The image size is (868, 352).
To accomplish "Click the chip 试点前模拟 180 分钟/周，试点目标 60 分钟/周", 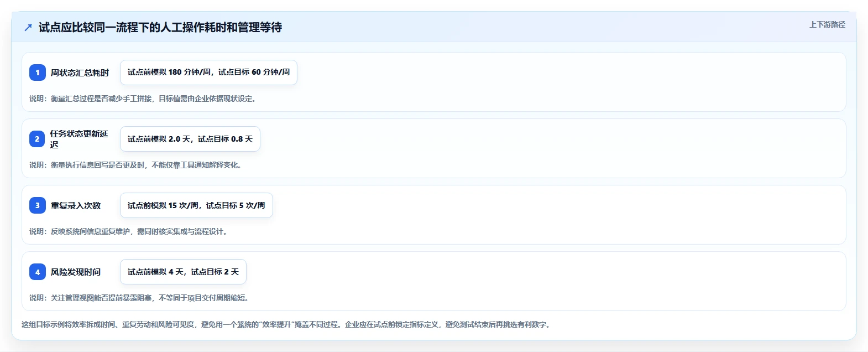I will tap(208, 73).
